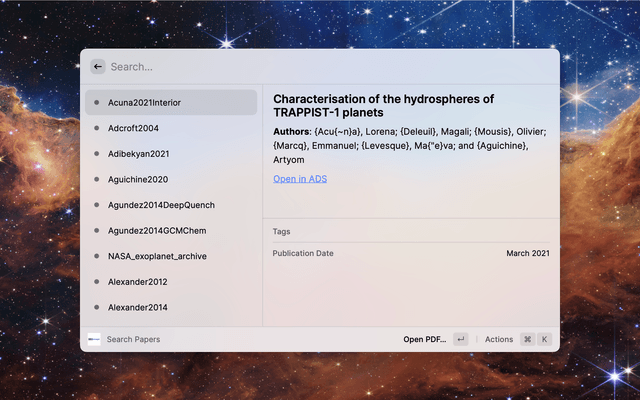Click the bullet icon beside Acuna2021Interior
Viewport: 640px width, 400px height.
click(x=96, y=102)
